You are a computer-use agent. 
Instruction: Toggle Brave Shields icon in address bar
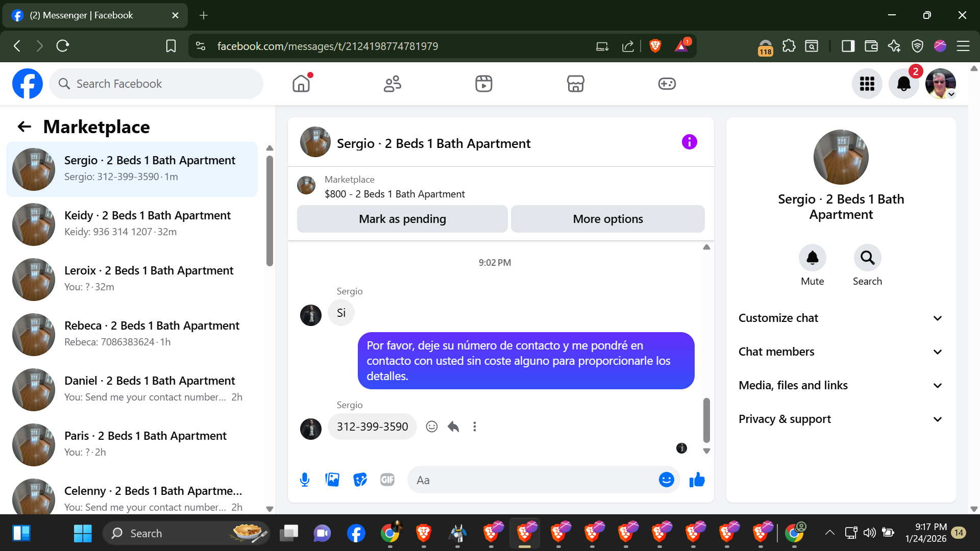click(x=655, y=46)
